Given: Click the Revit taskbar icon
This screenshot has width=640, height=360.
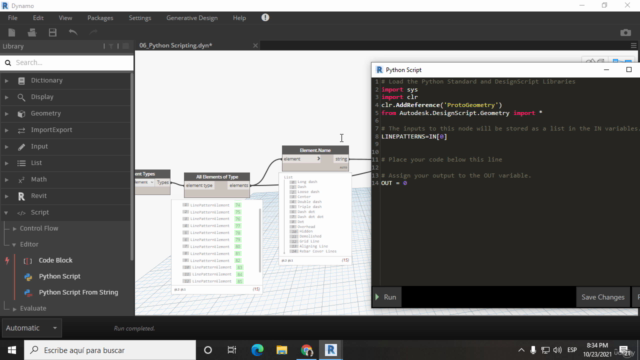Looking at the screenshot, I should pyautogui.click(x=331, y=350).
